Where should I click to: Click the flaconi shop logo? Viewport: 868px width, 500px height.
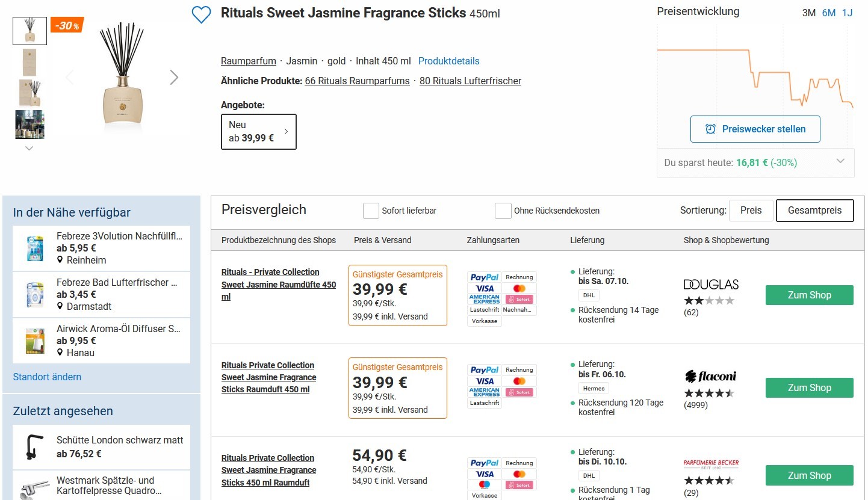(x=710, y=377)
